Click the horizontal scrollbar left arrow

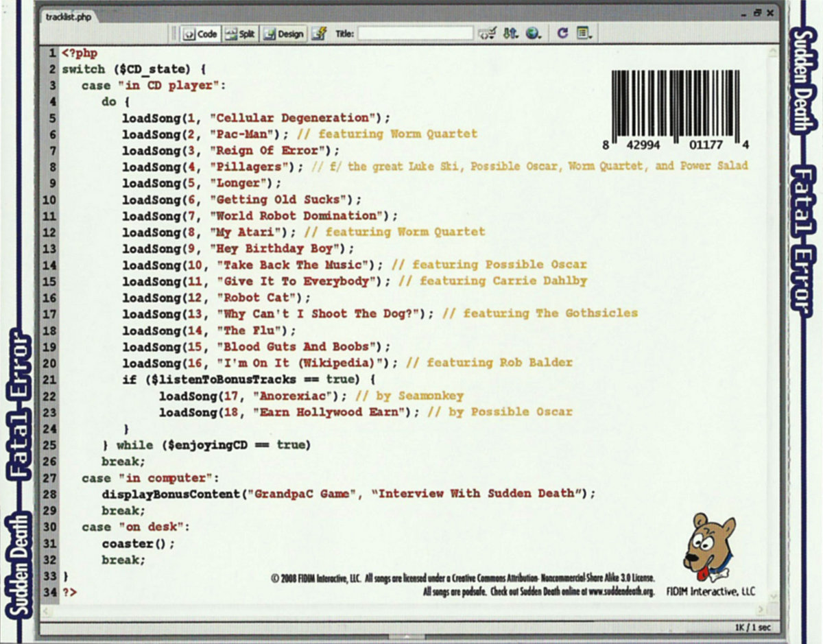click(x=45, y=610)
